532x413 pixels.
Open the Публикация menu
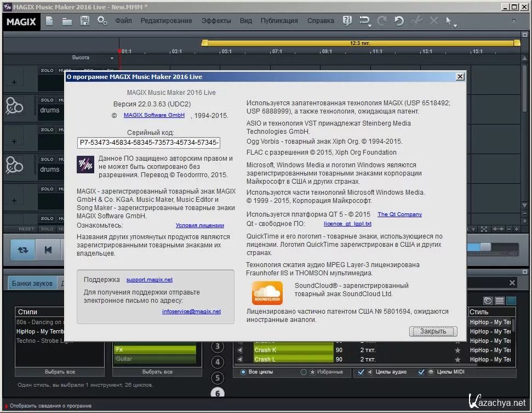[x=279, y=21]
